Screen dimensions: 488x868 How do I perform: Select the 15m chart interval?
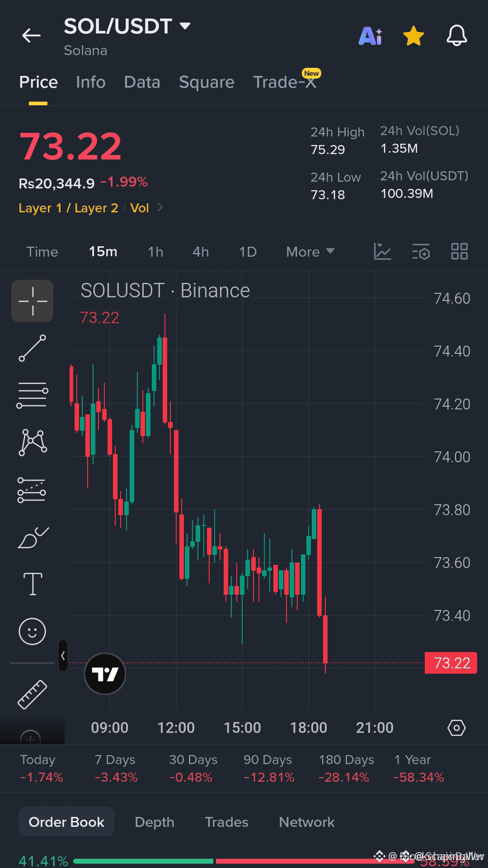[103, 252]
